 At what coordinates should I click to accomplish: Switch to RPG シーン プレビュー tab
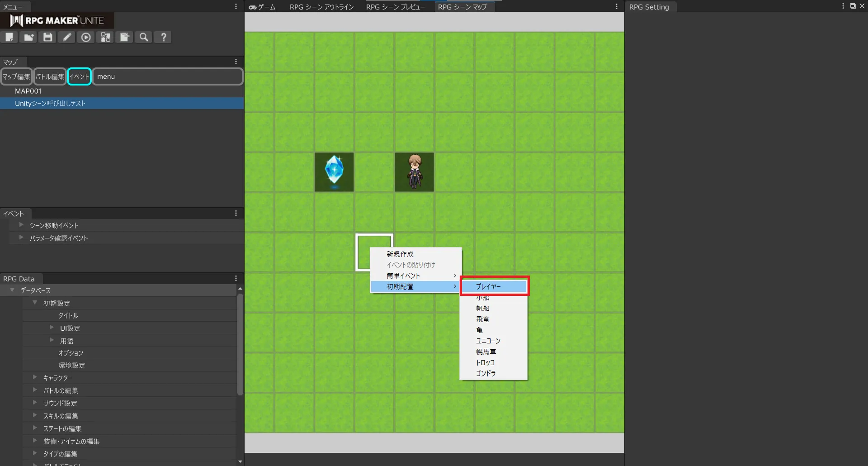coord(396,7)
